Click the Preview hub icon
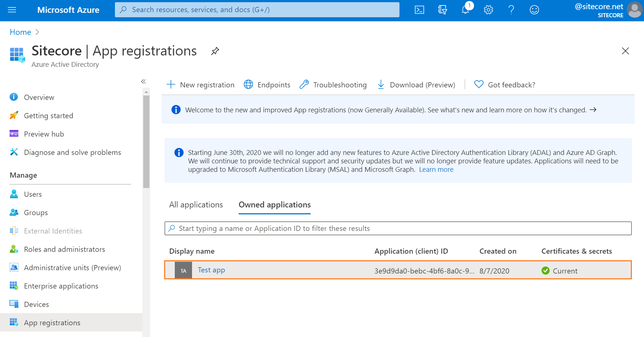This screenshot has width=644, height=337. [x=14, y=134]
